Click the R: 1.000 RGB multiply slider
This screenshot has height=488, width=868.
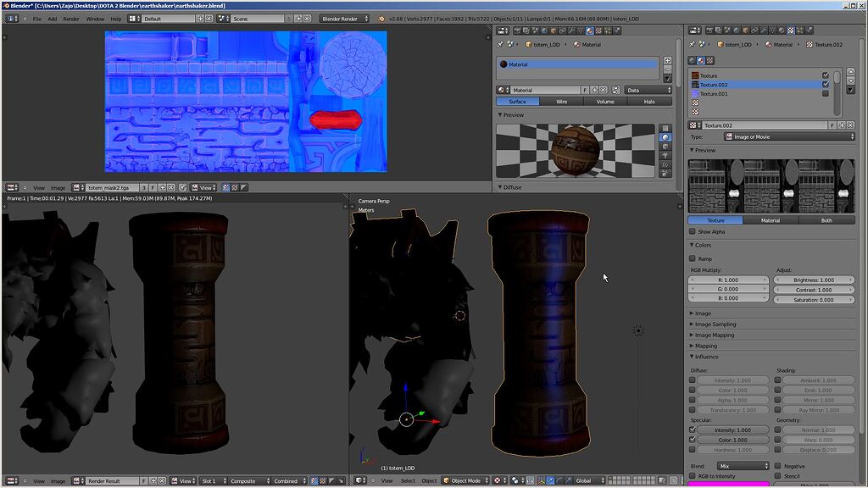(728, 280)
